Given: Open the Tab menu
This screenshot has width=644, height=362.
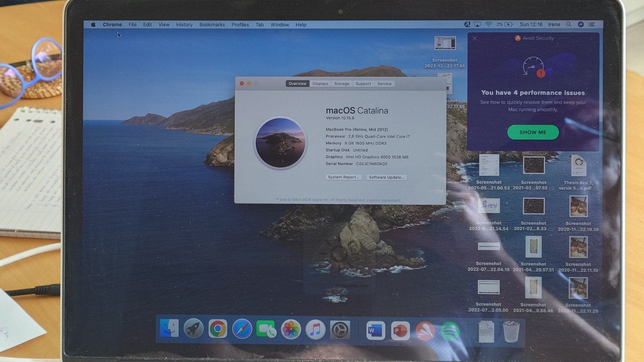Looking at the screenshot, I should [x=260, y=25].
